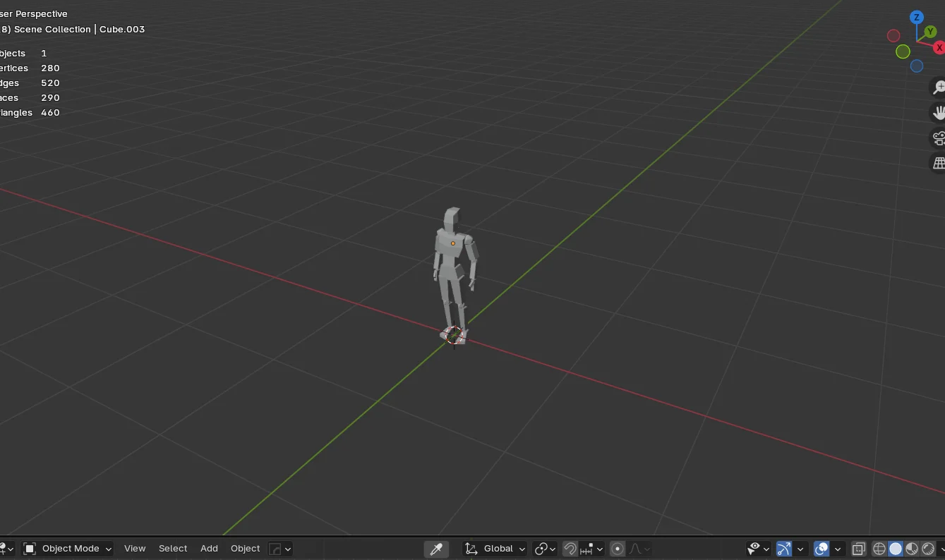Viewport: 945px width, 560px height.
Task: Open the Add menu
Action: [209, 549]
